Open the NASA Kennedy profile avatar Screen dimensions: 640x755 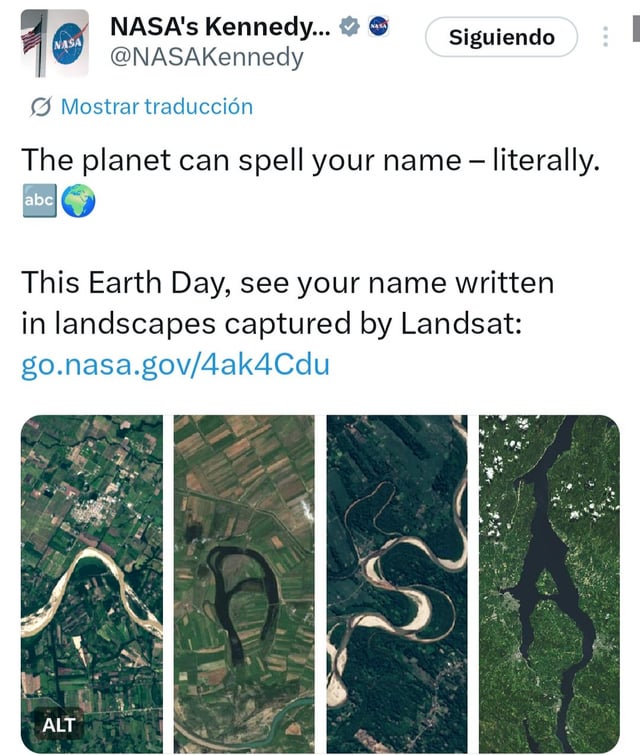[55, 41]
